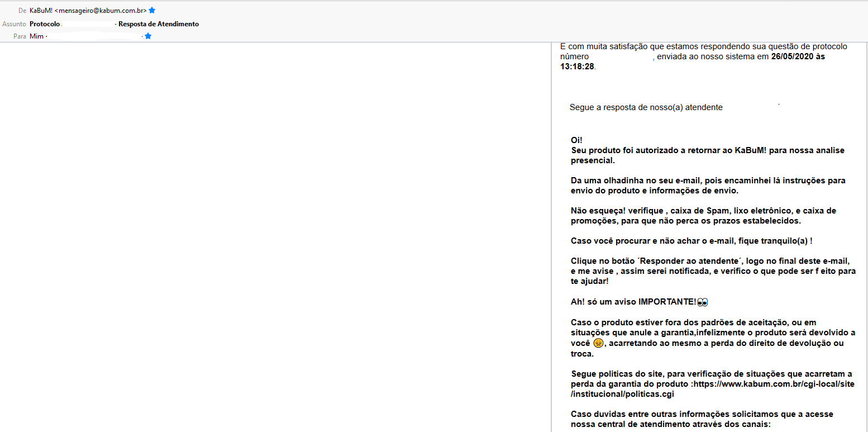Click the sad face emoji after 'você'
868x432 pixels.
click(598, 343)
